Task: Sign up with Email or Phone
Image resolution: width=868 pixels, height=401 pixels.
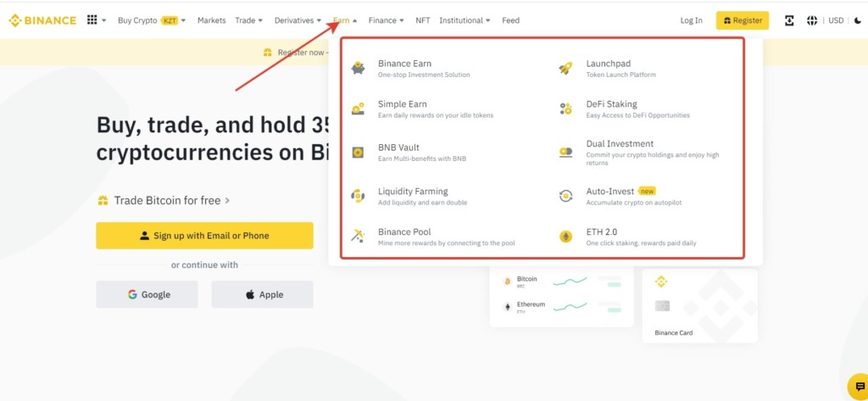Action: pos(204,236)
